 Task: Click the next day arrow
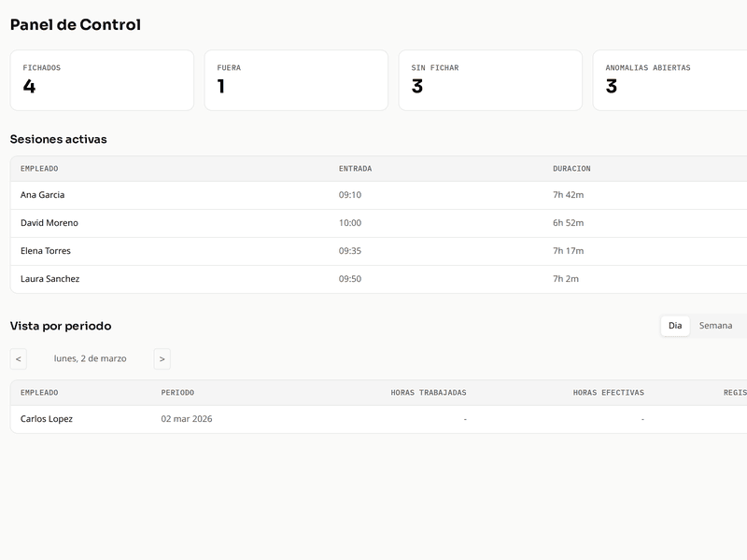coord(162,358)
